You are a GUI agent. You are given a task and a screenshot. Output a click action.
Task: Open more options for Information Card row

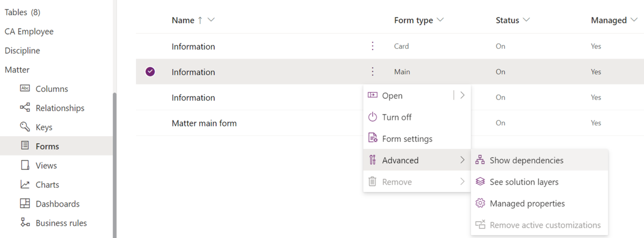373,46
